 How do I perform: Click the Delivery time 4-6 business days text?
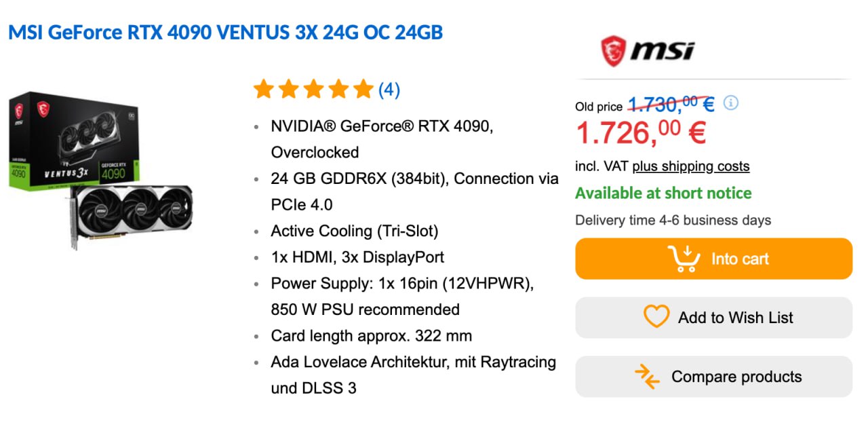pyautogui.click(x=673, y=220)
